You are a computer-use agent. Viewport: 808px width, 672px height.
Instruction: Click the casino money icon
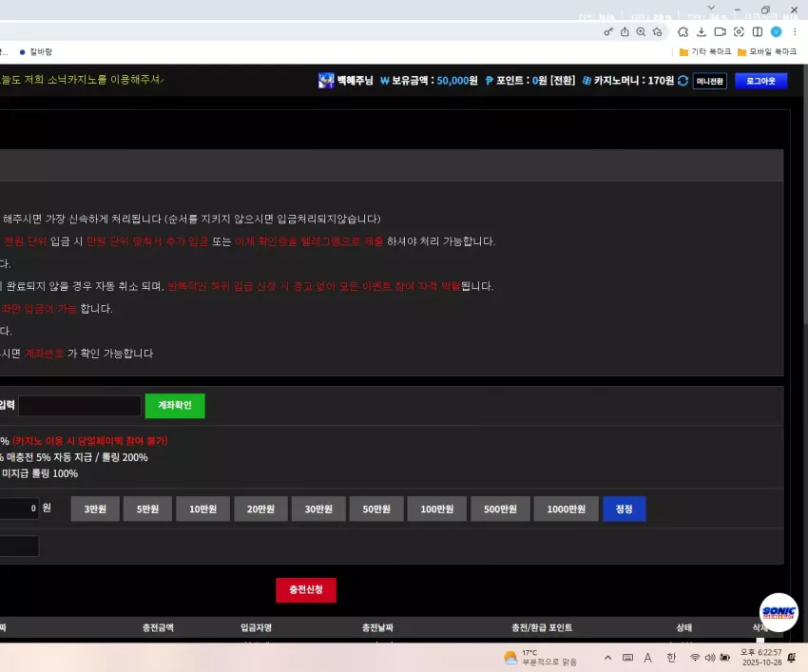[x=587, y=81]
